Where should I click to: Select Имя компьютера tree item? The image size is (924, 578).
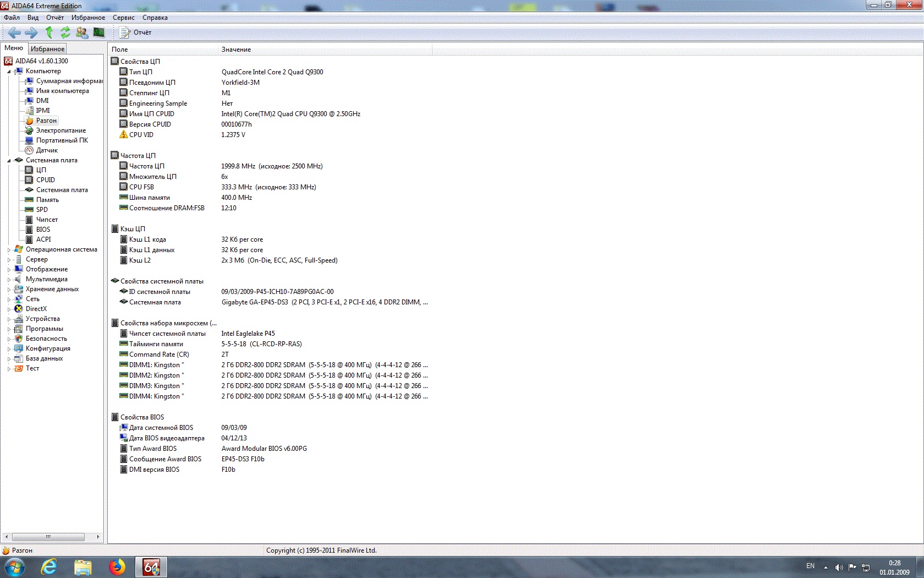[x=62, y=91]
